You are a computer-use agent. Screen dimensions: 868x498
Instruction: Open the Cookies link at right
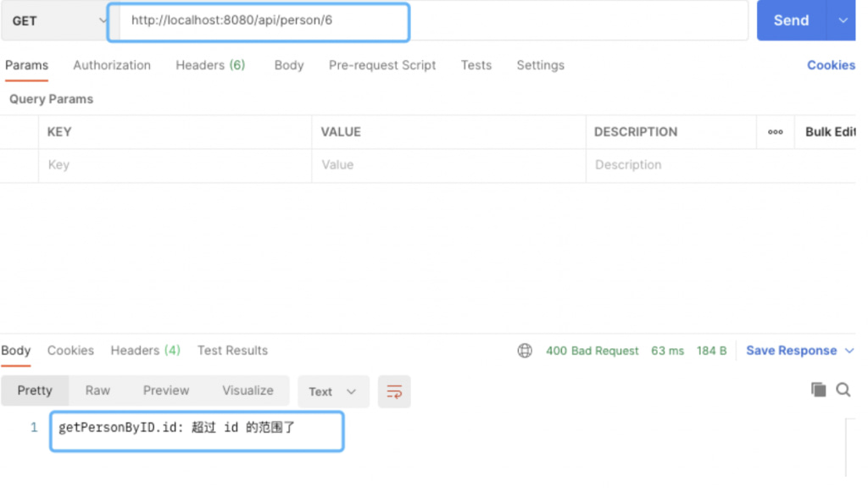click(831, 65)
